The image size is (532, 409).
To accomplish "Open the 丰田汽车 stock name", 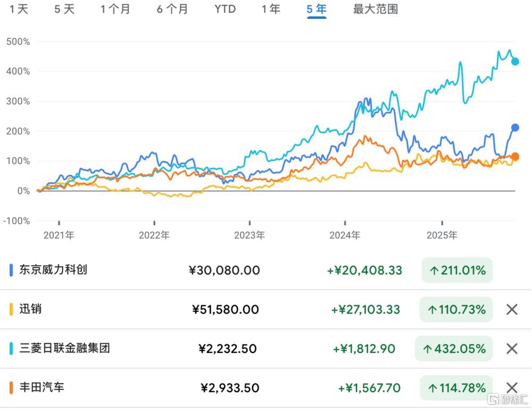I will pyautogui.click(x=41, y=387).
